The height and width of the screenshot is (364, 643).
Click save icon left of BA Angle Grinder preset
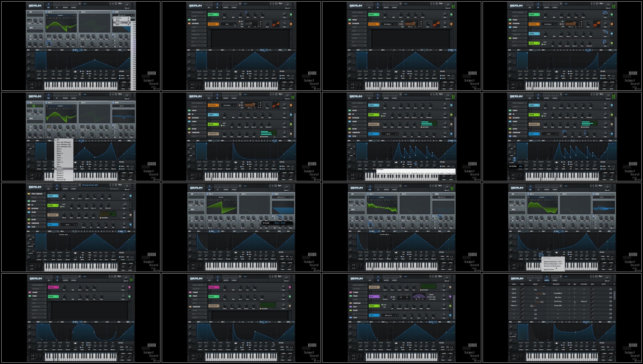tap(80, 185)
